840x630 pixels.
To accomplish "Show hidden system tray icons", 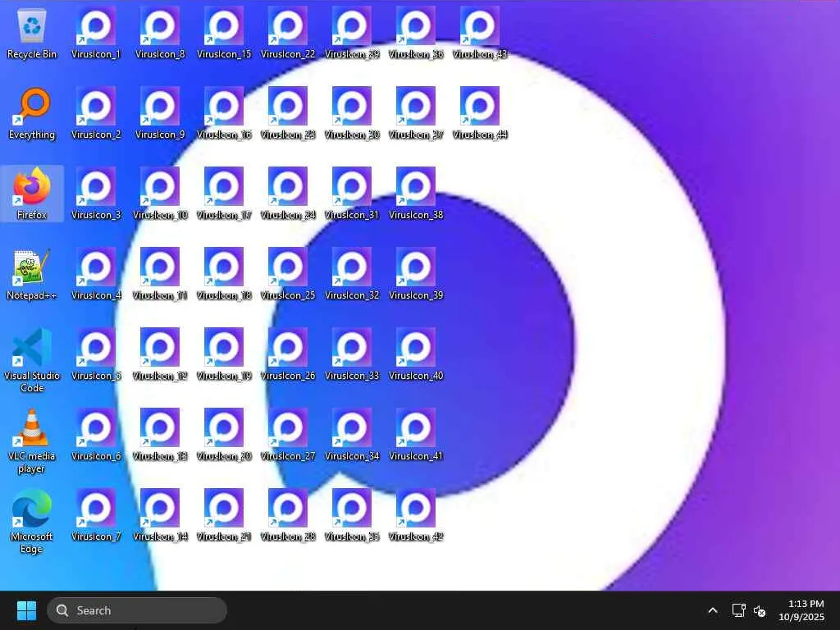I will (x=713, y=610).
